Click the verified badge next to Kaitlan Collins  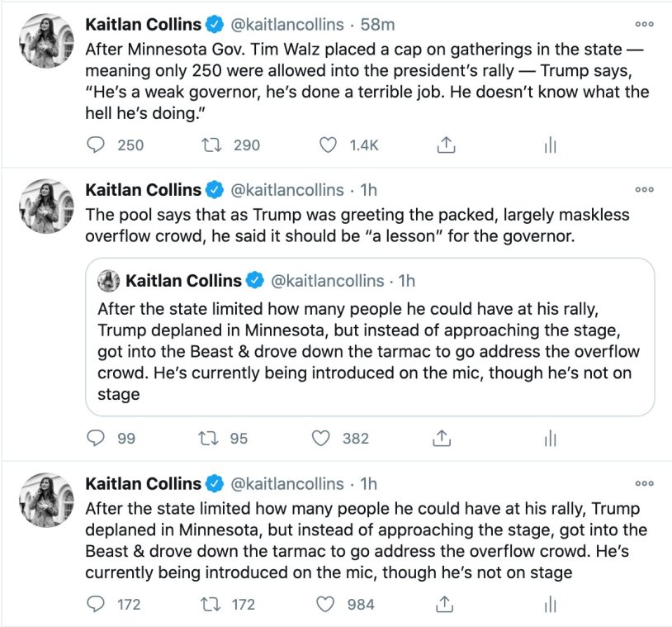(213, 24)
